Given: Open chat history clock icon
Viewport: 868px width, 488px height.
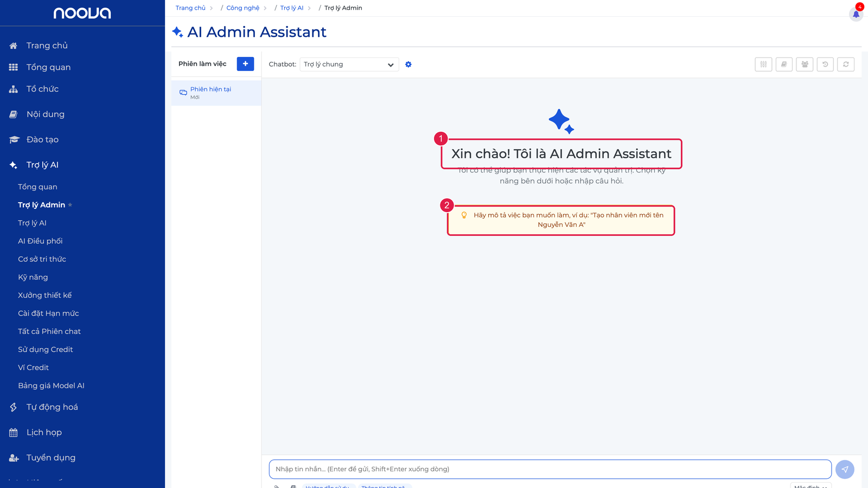Looking at the screenshot, I should pyautogui.click(x=825, y=64).
